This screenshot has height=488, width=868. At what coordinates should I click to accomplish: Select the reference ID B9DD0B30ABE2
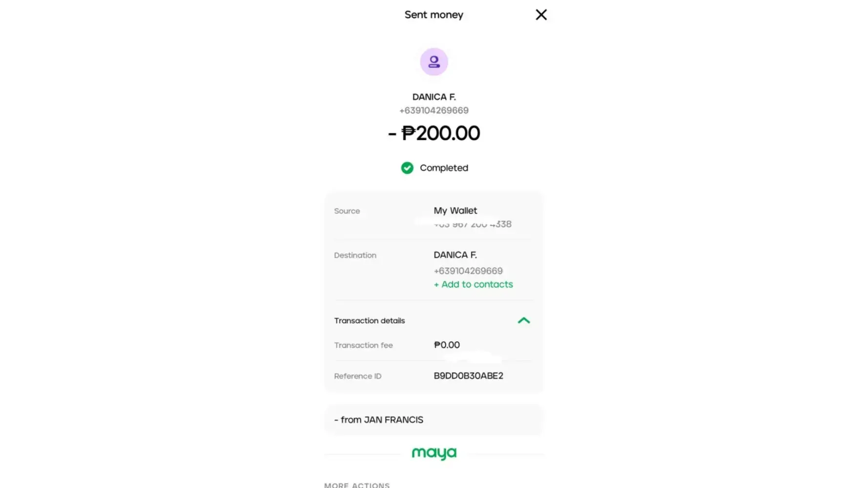[468, 376]
